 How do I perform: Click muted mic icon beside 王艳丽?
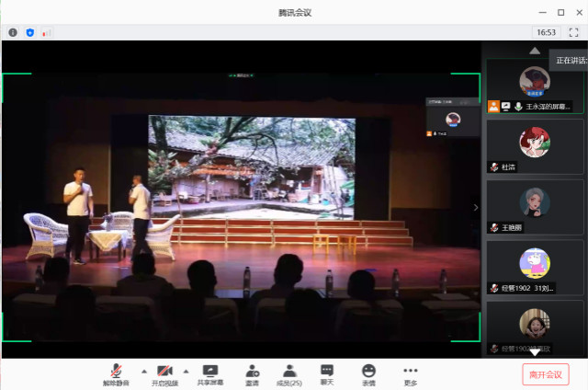pyautogui.click(x=494, y=227)
